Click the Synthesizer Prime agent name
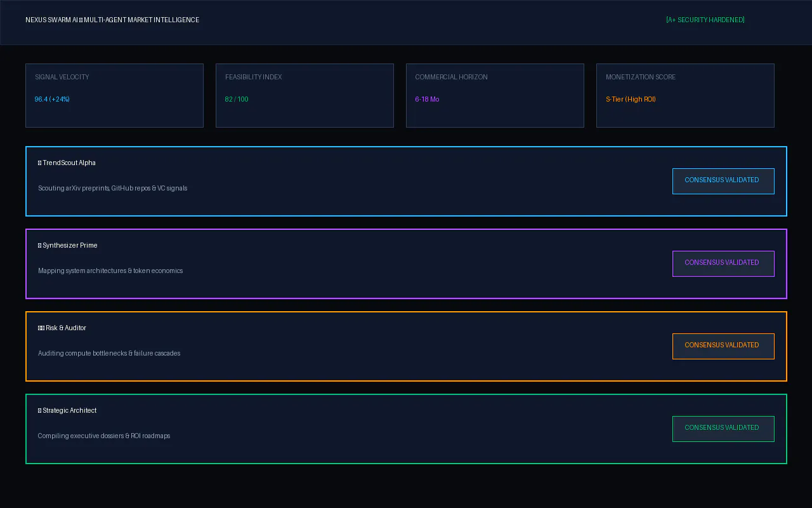This screenshot has width=812, height=508. [68, 246]
